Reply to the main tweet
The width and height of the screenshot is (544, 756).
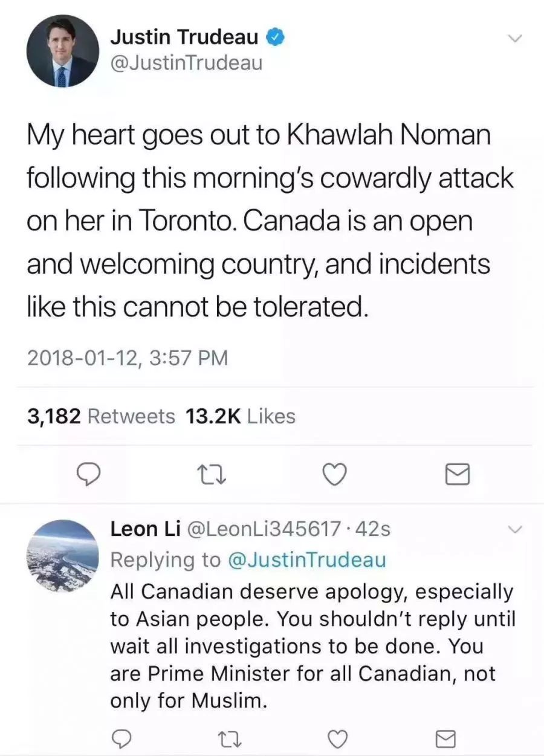coord(89,475)
